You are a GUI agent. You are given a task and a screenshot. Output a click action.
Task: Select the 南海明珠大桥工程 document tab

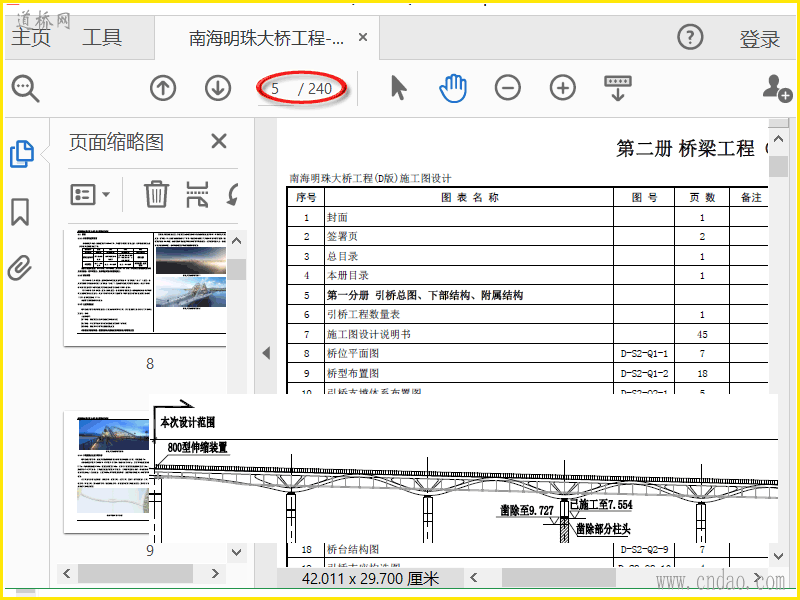pyautogui.click(x=266, y=38)
